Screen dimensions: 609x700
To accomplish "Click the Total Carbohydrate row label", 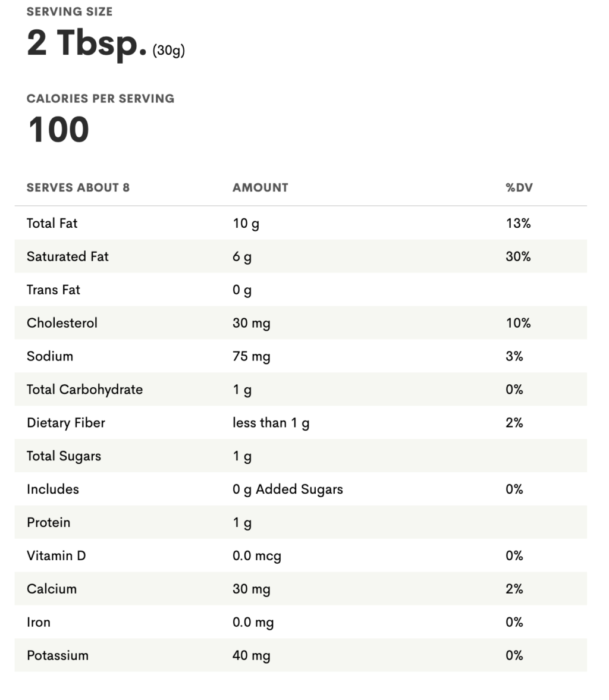I will point(84,390).
